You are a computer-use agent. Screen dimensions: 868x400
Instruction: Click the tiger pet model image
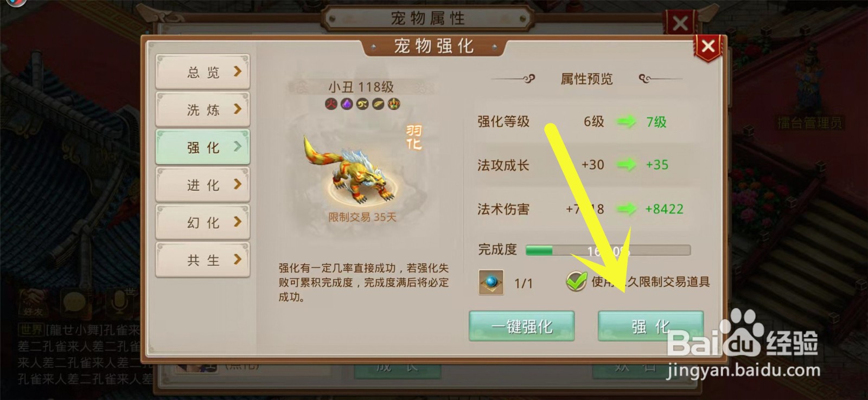[350, 169]
